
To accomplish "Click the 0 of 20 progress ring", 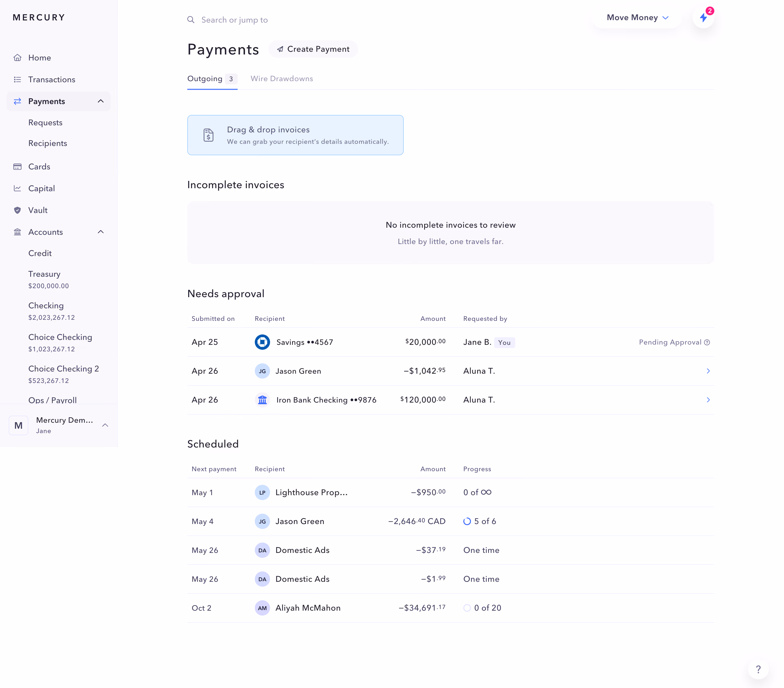I will 467,608.
